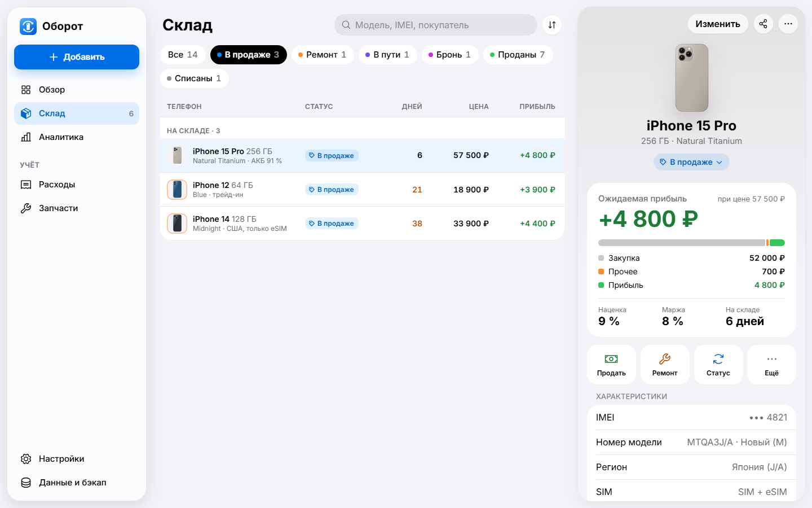Screen dimensions: 812x508
Task: Reveal the masked IMEI ending 4821
Action: click(768, 418)
